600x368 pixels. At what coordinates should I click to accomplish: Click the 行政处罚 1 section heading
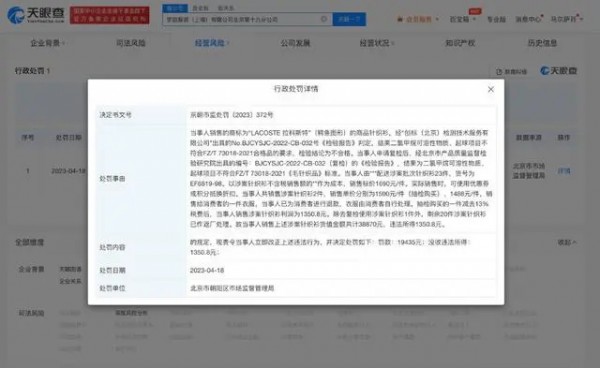point(33,71)
